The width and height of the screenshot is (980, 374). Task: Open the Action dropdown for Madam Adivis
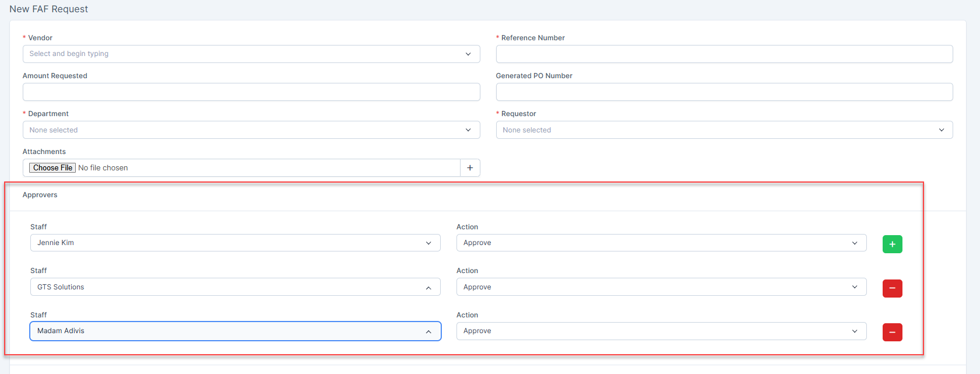pos(661,331)
